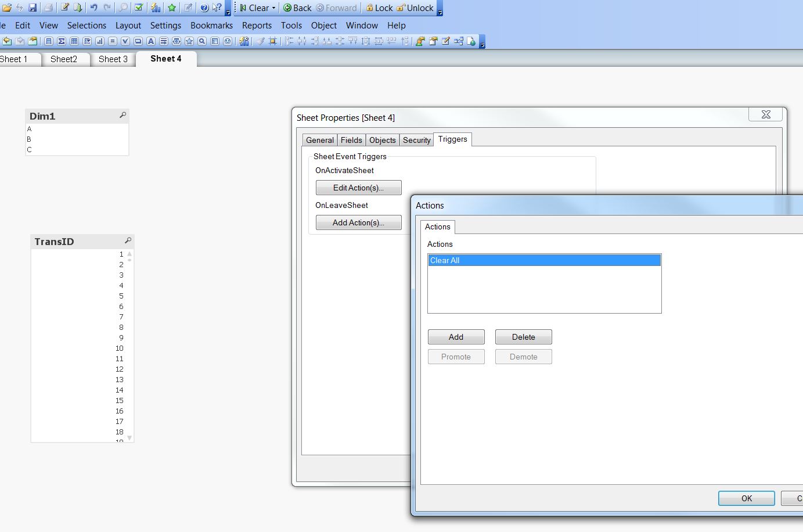Create a new Table Box object

[74, 41]
